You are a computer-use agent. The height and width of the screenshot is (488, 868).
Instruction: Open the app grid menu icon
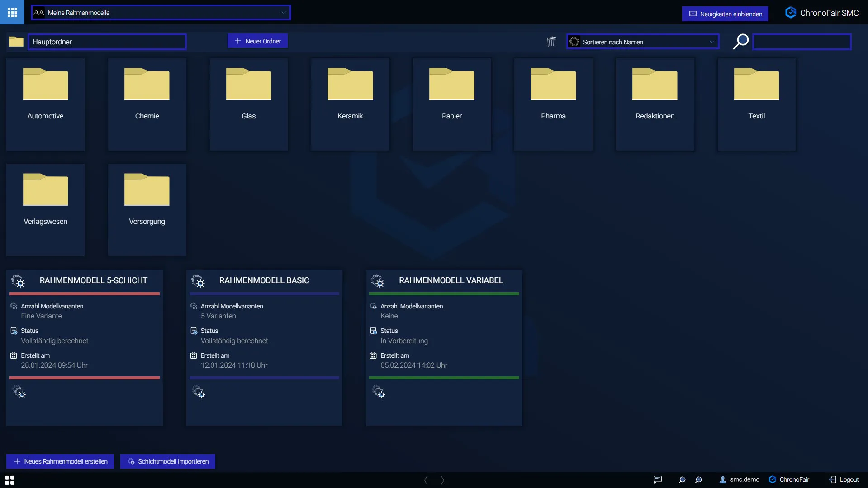12,12
